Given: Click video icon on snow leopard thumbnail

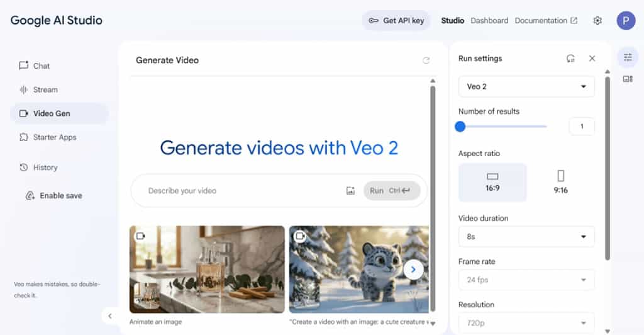Looking at the screenshot, I should click(300, 236).
